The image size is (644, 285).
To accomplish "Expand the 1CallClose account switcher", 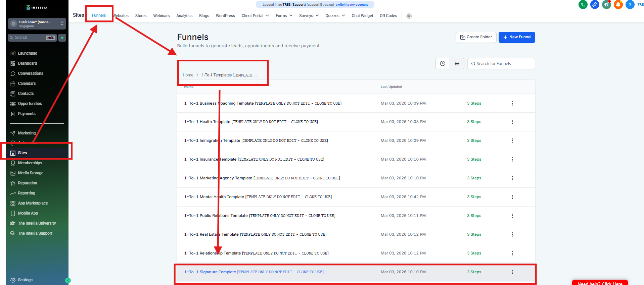I will tap(37, 23).
